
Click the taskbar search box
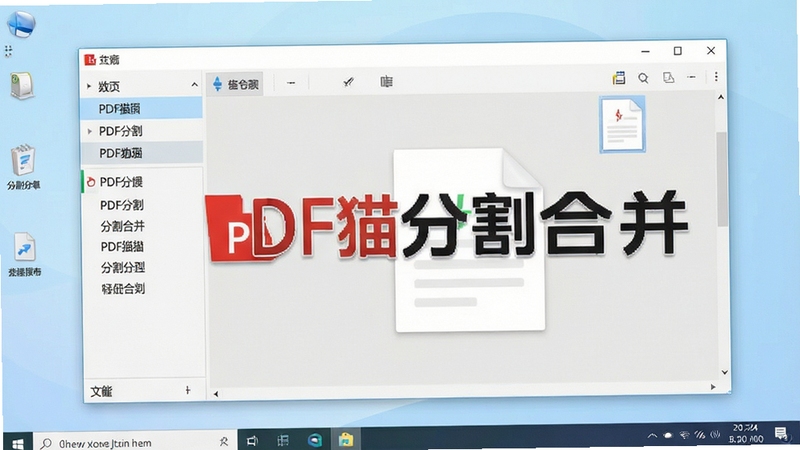(x=135, y=443)
